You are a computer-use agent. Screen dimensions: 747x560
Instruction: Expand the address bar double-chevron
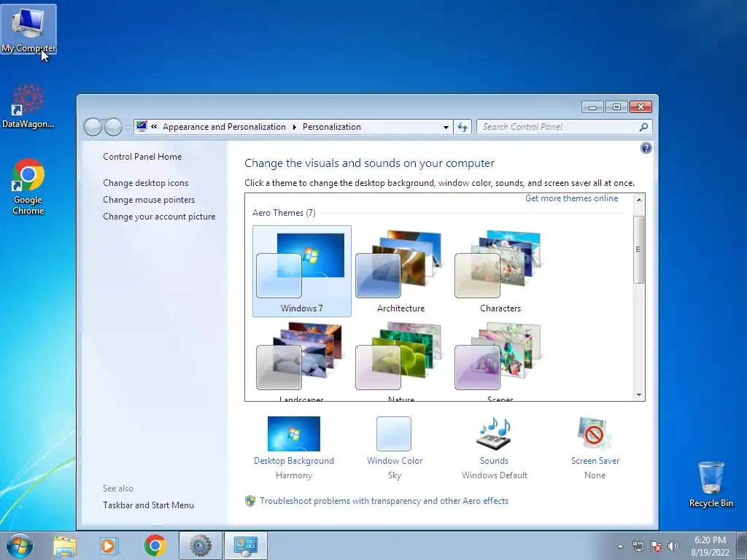point(154,127)
